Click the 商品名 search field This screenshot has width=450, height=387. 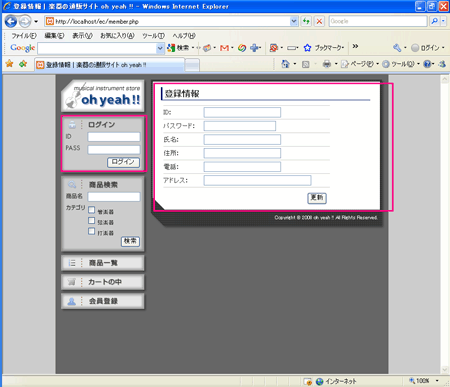click(x=114, y=197)
